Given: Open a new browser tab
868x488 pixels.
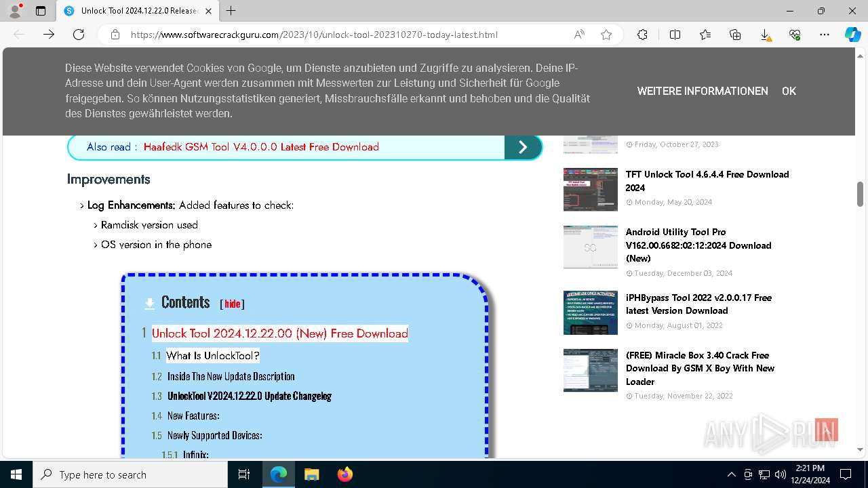Looking at the screenshot, I should pyautogui.click(x=231, y=11).
